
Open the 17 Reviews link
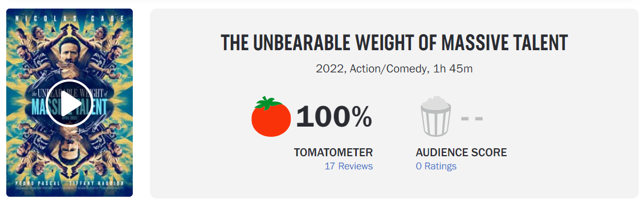(349, 167)
